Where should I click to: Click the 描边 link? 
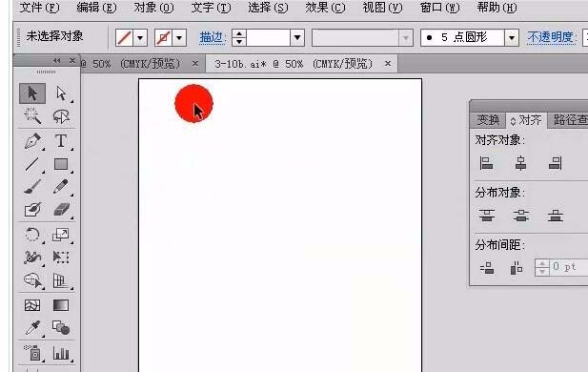(212, 37)
